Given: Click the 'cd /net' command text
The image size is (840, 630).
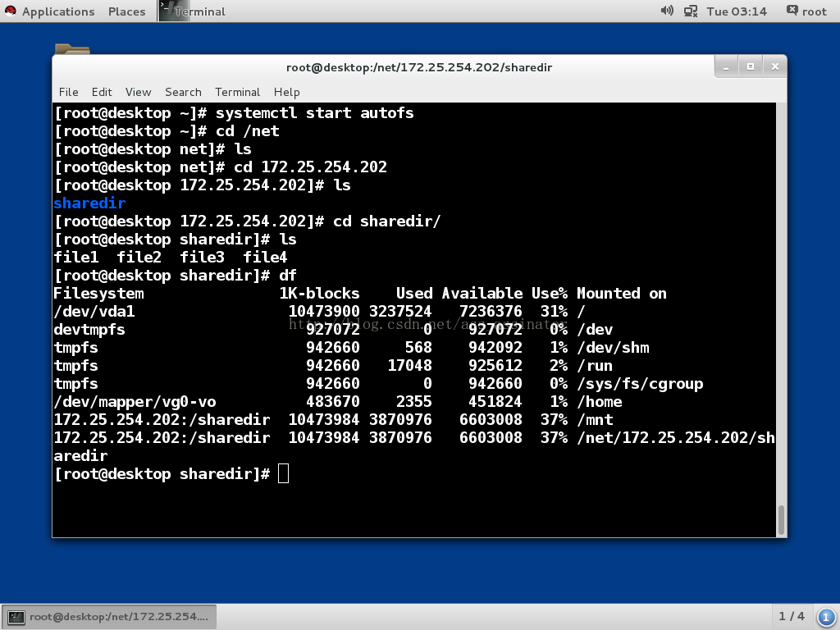Looking at the screenshot, I should pos(247,131).
